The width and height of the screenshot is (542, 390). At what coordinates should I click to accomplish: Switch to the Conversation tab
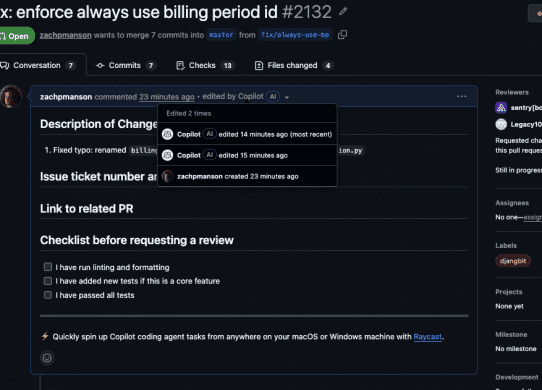[x=41, y=65]
